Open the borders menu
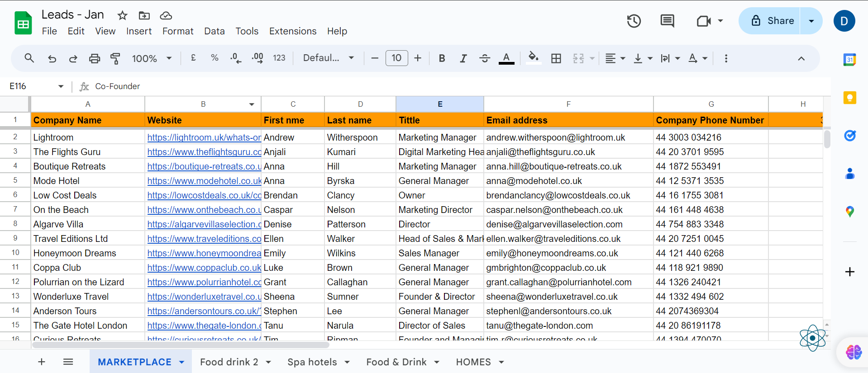868x373 pixels. [556, 58]
